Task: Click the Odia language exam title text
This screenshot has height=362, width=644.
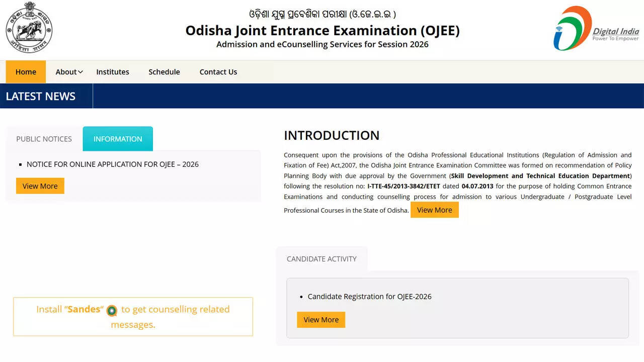Action: [x=322, y=14]
